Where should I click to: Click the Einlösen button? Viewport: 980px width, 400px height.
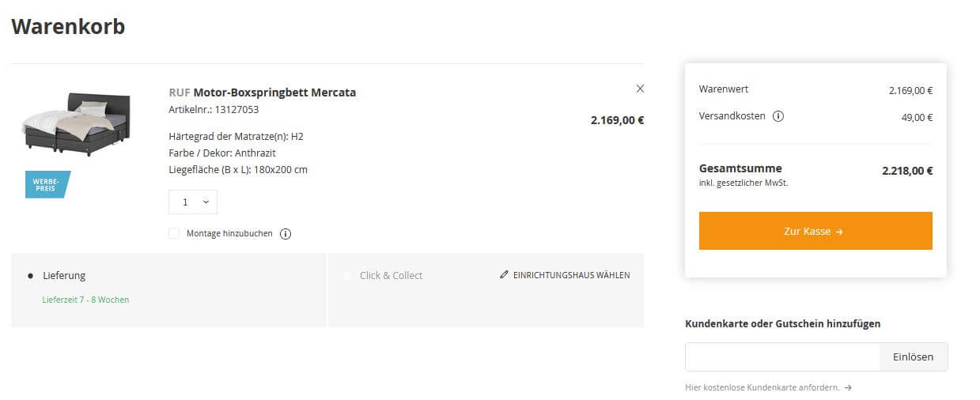913,357
